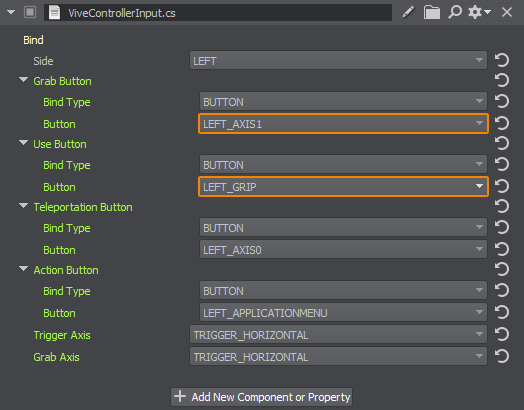Click Add New Component or Property button
Viewport: 524px width, 410px height.
[262, 397]
